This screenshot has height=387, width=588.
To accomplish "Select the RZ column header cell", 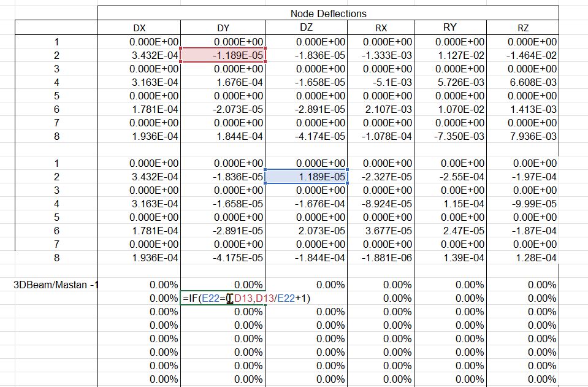I will coord(522,28).
